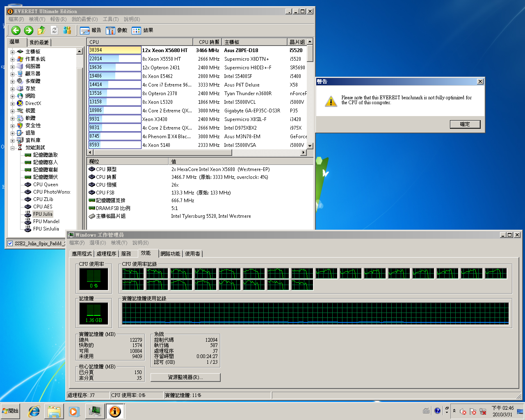525x420 pixels.
Task: Click the Task Manager taskbar icon
Action: pyautogui.click(x=95, y=411)
